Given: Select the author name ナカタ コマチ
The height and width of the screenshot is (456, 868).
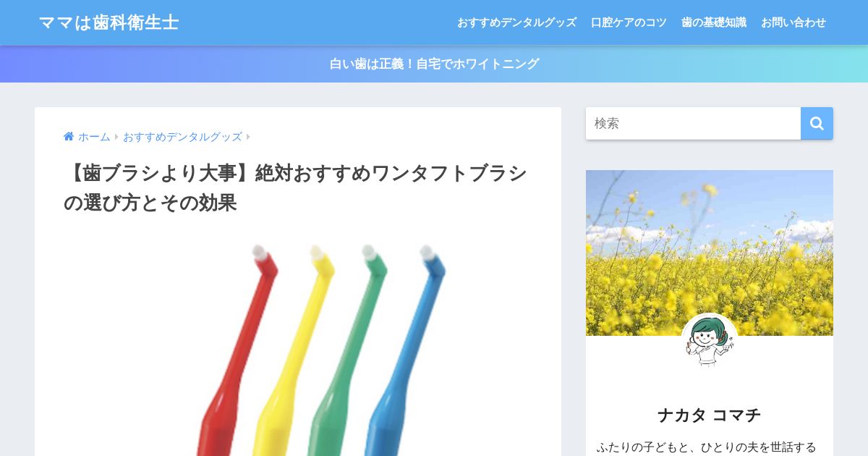Looking at the screenshot, I should coord(710,415).
